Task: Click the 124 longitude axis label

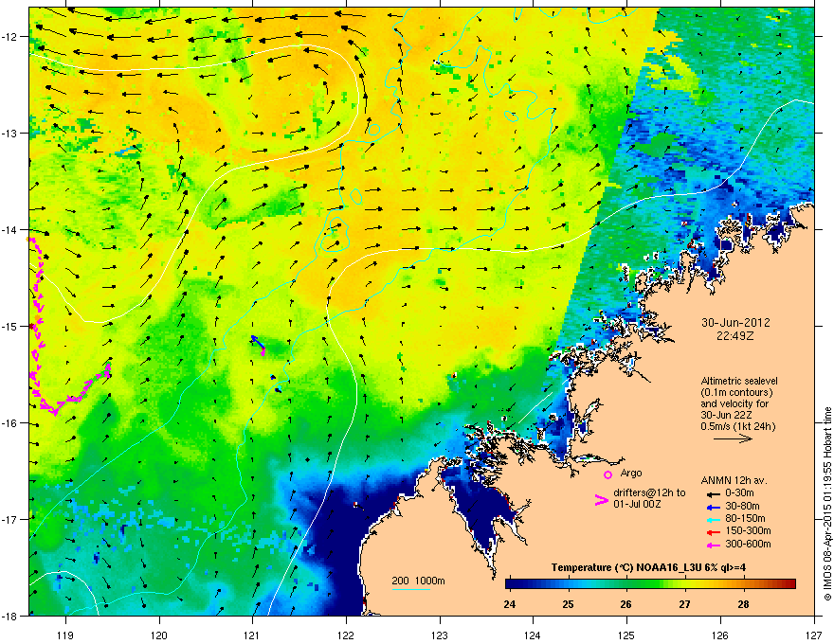Action: (533, 635)
